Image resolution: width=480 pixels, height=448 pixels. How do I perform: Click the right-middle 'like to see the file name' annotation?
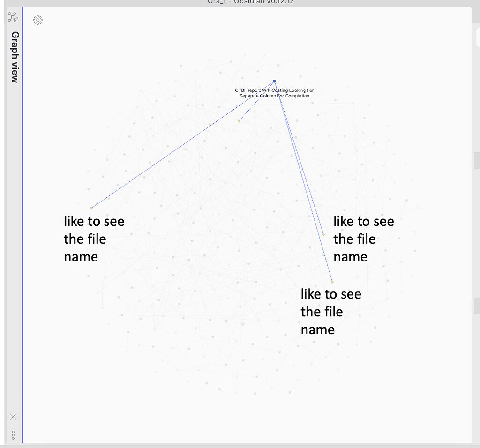point(363,239)
